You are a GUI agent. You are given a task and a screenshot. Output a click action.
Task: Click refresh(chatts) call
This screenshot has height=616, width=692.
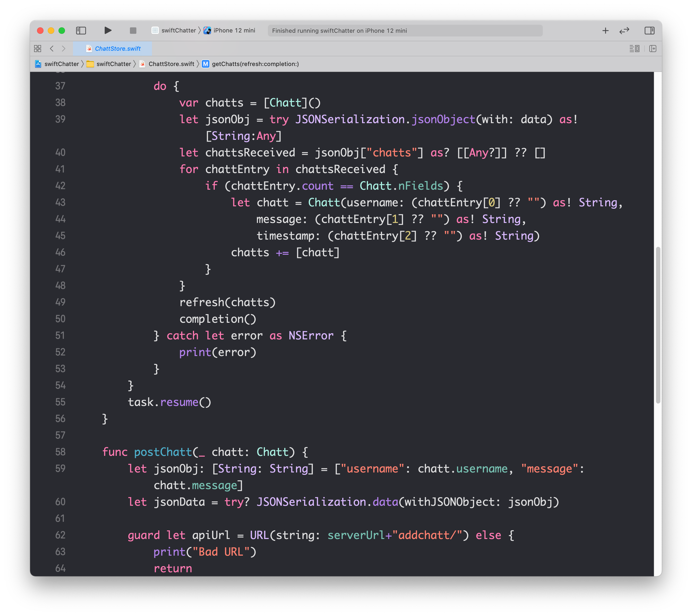point(228,302)
